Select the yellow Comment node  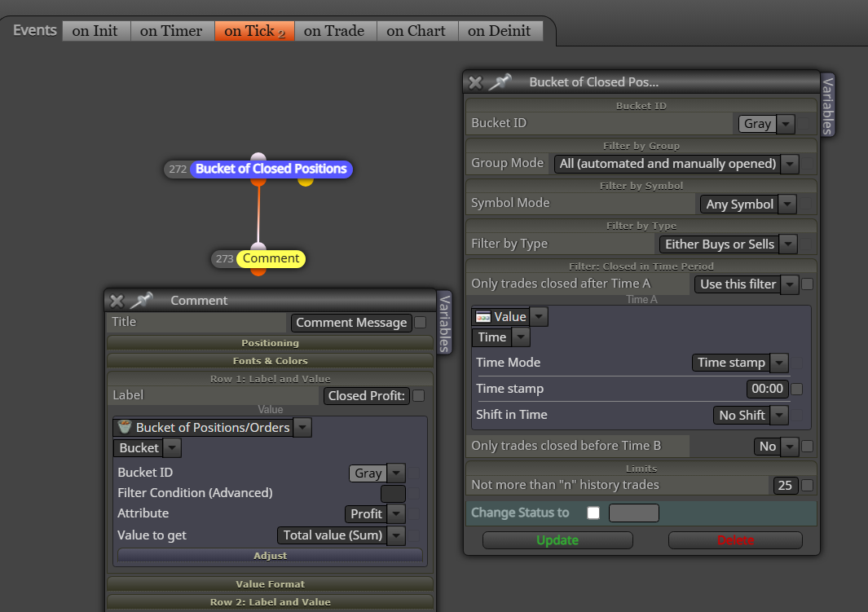tap(271, 258)
